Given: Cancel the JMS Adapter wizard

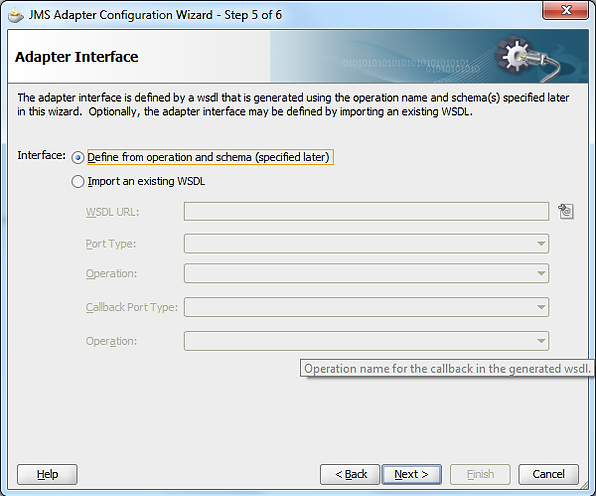Looking at the screenshot, I should coord(548,474).
